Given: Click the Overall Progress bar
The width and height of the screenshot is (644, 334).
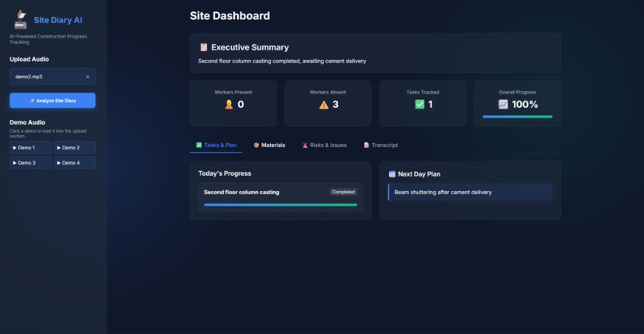Looking at the screenshot, I should [518, 117].
